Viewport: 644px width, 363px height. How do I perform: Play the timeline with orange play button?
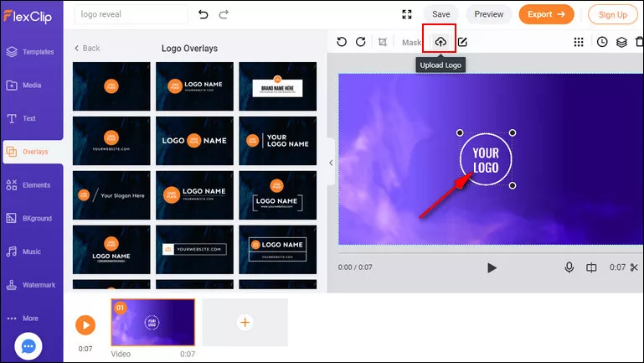click(x=85, y=325)
